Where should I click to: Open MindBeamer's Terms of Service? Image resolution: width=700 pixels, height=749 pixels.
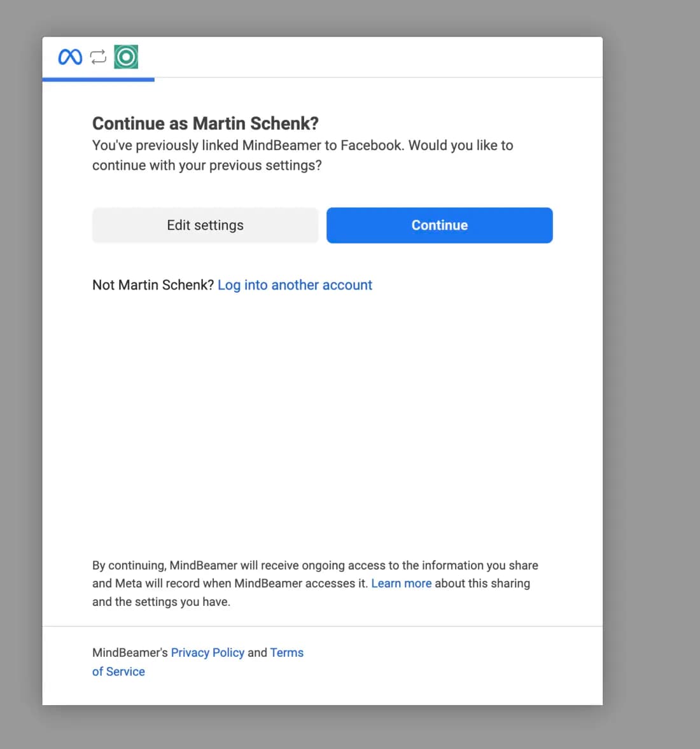198,662
